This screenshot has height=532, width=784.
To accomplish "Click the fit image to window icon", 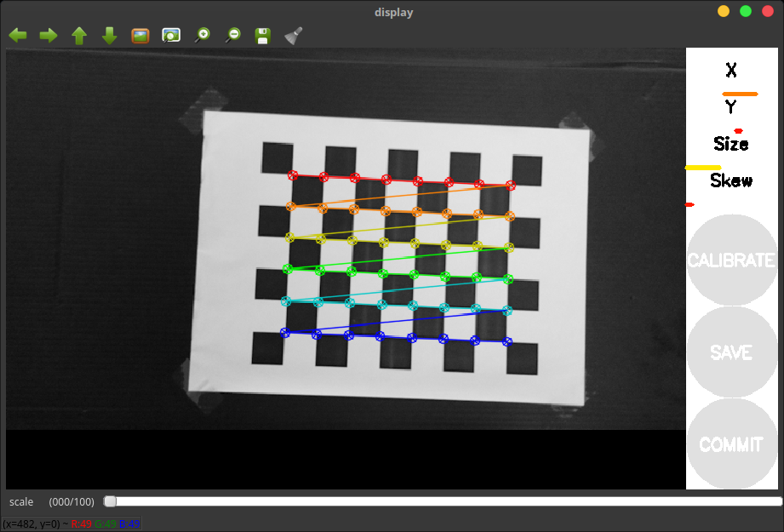I will coord(171,36).
